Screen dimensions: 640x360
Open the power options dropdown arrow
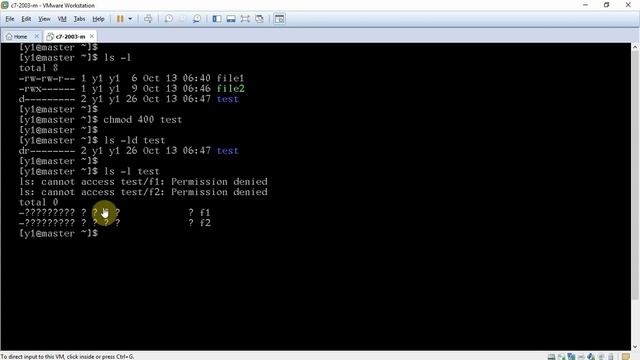point(130,19)
